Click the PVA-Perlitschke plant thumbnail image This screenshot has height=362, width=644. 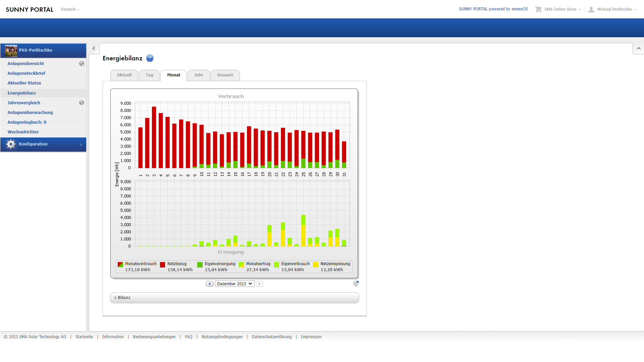tap(11, 51)
